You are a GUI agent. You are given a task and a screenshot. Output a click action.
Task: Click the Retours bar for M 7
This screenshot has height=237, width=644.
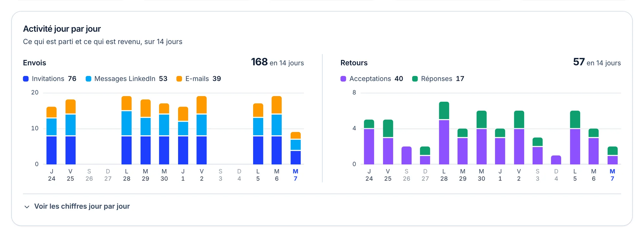pos(612,156)
